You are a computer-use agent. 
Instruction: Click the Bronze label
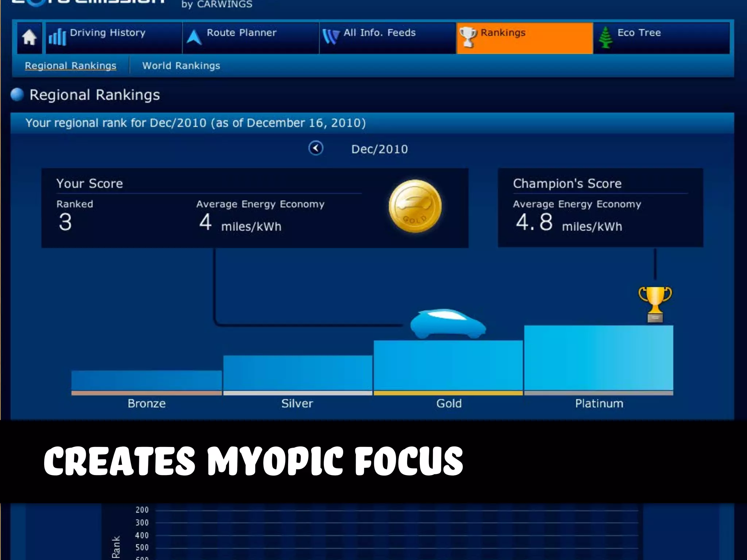[x=147, y=404]
